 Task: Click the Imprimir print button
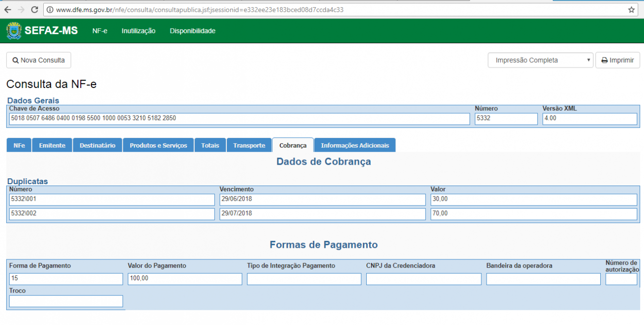(618, 60)
